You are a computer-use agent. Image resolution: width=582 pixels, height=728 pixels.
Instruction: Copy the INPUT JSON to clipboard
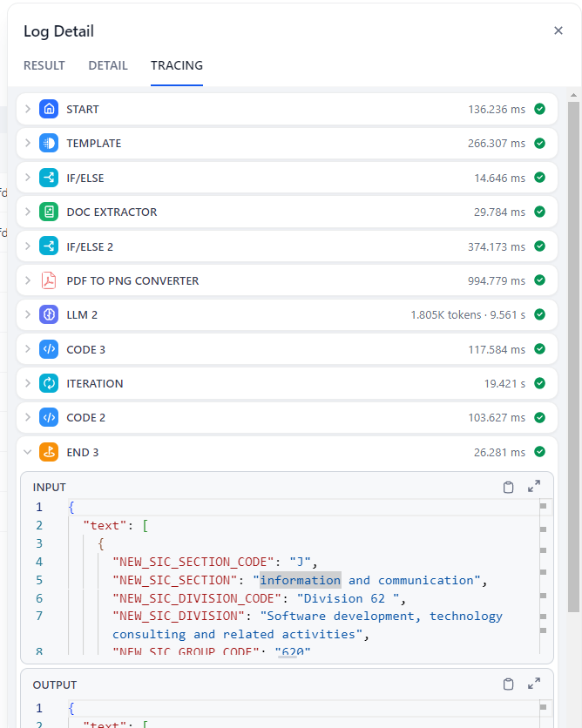click(x=509, y=487)
